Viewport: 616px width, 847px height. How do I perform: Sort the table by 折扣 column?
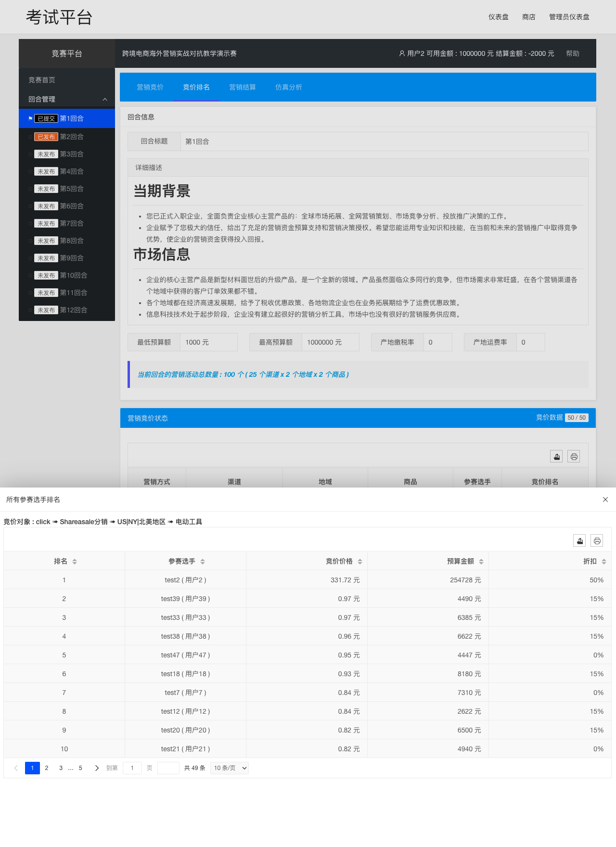point(604,562)
